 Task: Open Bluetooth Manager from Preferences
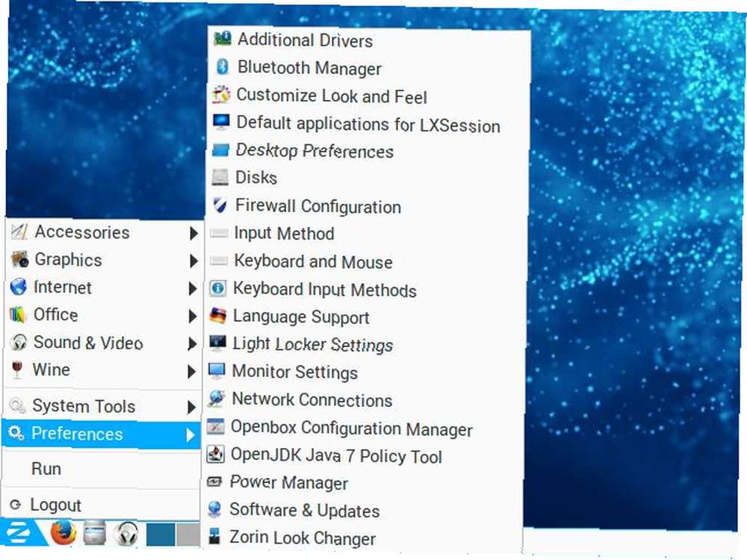coord(370,68)
